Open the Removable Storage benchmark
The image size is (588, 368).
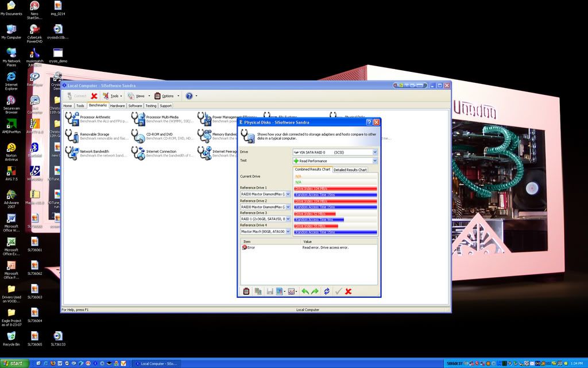pos(72,136)
